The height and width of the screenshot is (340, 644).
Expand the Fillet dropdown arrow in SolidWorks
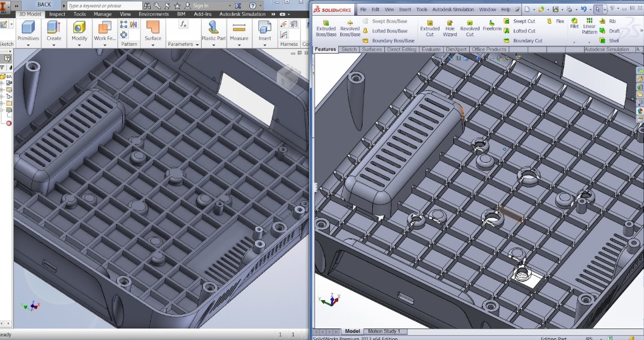[x=574, y=42]
